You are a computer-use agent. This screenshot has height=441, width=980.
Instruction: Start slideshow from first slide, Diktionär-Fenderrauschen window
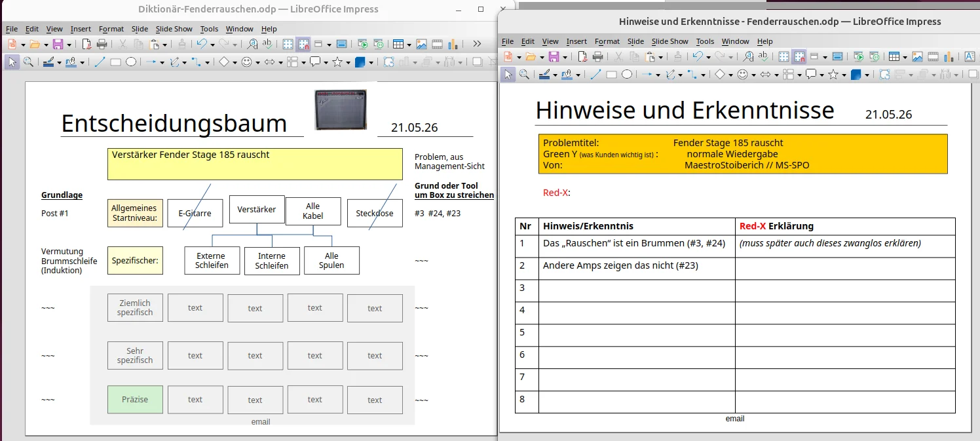[364, 45]
